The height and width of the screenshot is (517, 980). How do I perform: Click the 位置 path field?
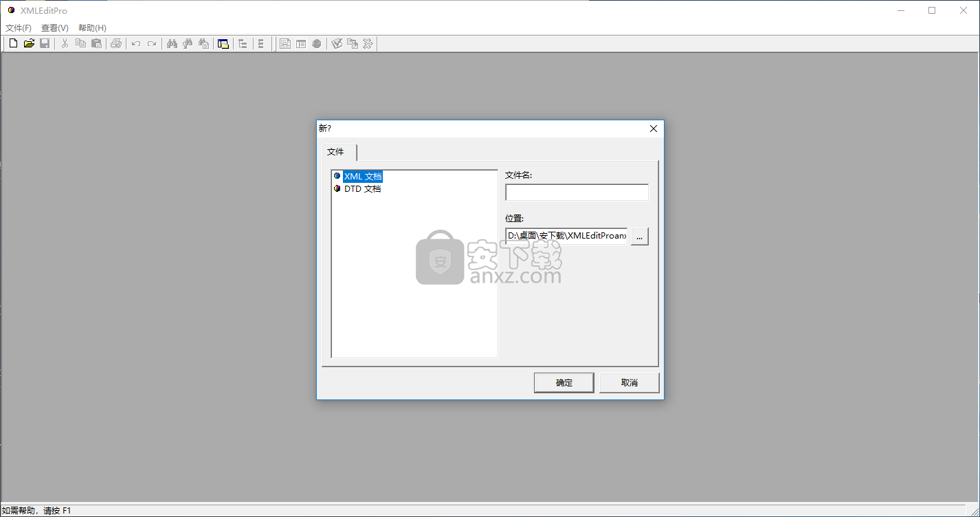(566, 236)
